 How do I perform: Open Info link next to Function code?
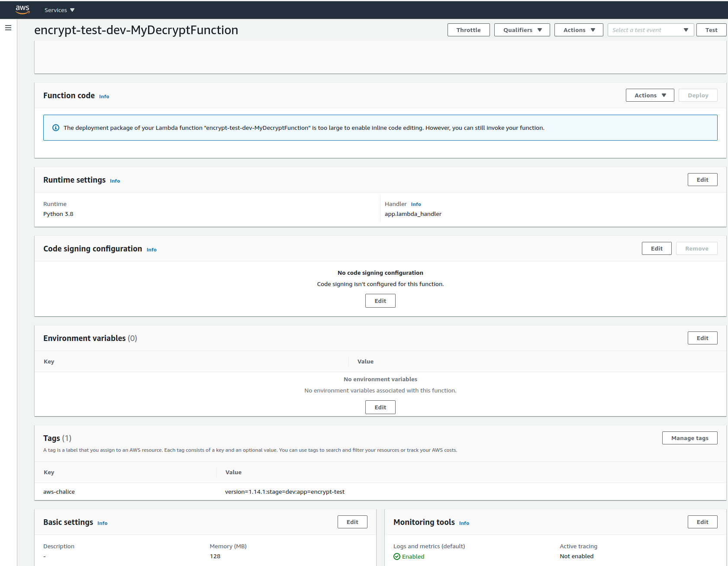click(104, 96)
